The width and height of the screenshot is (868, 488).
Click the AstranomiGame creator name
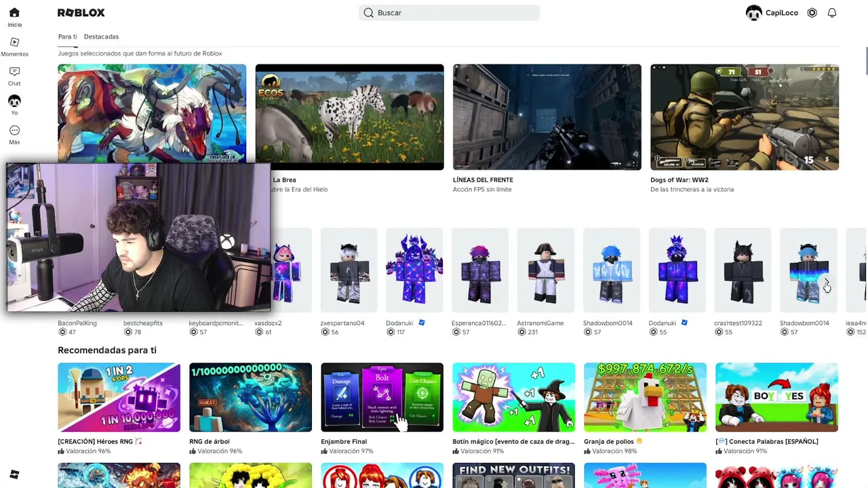pos(540,323)
